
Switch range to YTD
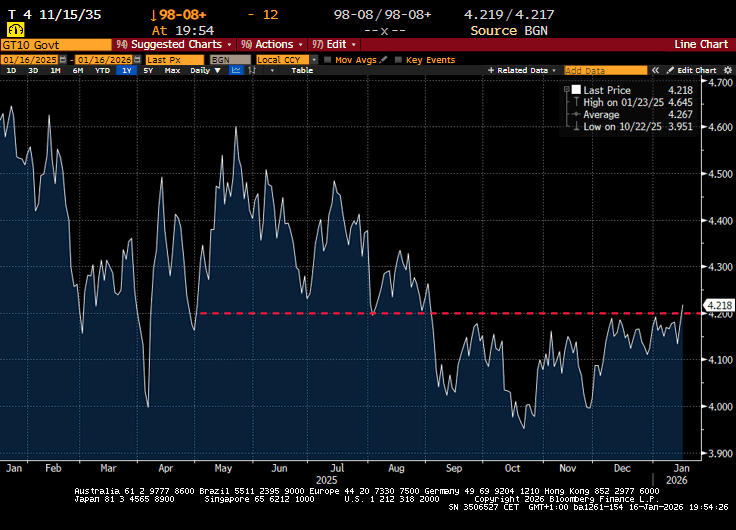coord(102,71)
